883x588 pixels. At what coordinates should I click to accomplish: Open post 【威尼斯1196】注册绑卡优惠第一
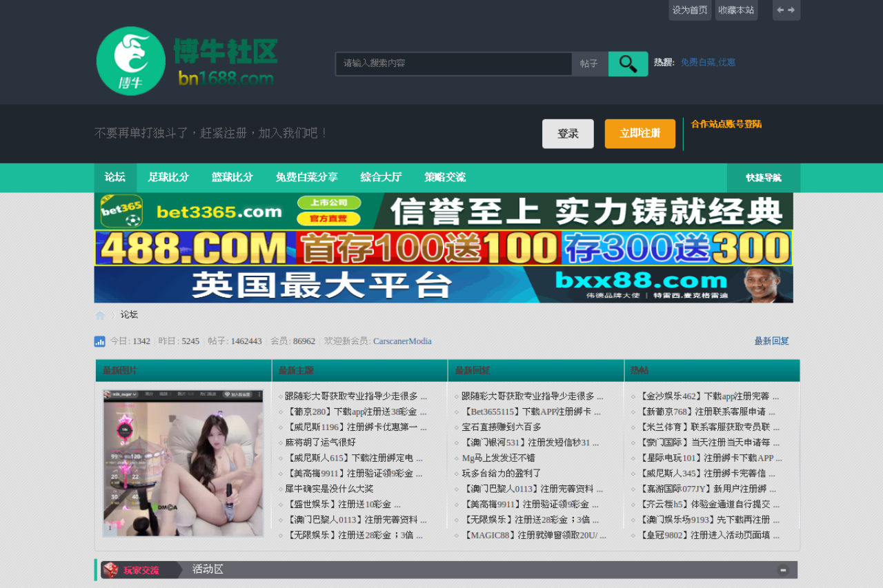point(356,427)
